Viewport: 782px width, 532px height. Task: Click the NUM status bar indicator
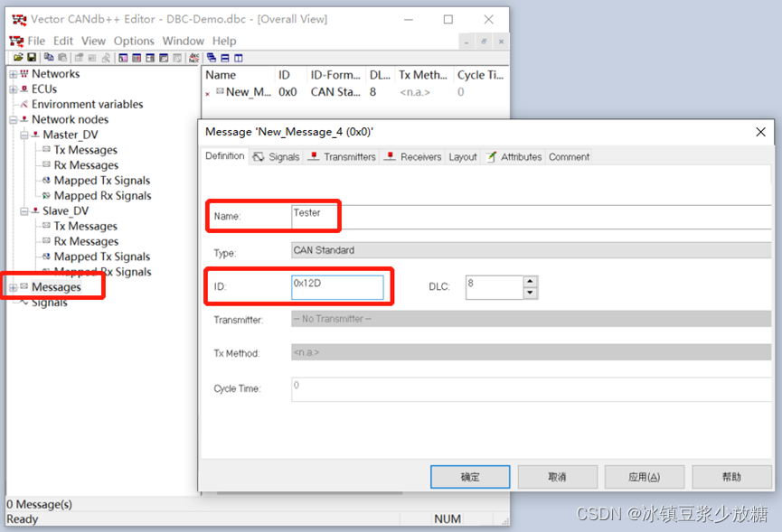coord(448,519)
